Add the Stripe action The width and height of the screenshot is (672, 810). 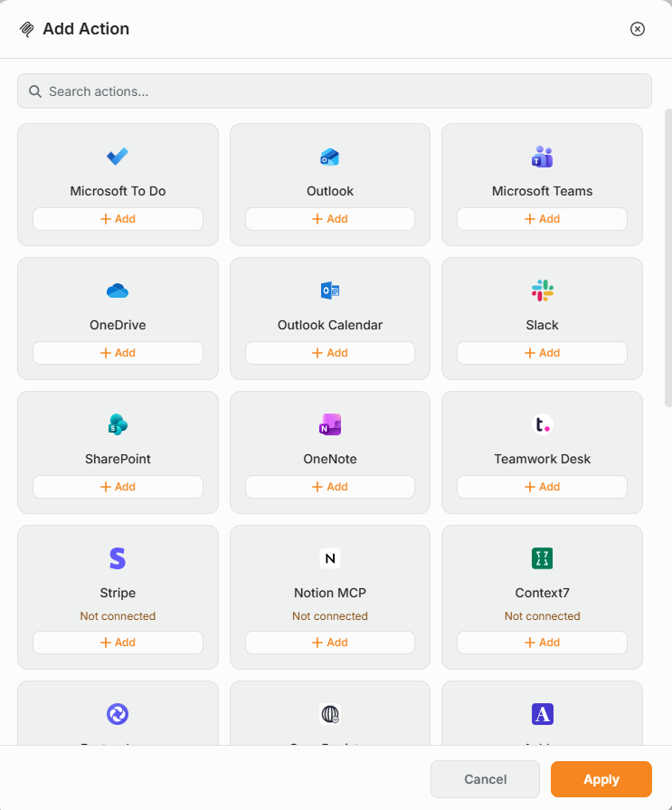click(118, 643)
